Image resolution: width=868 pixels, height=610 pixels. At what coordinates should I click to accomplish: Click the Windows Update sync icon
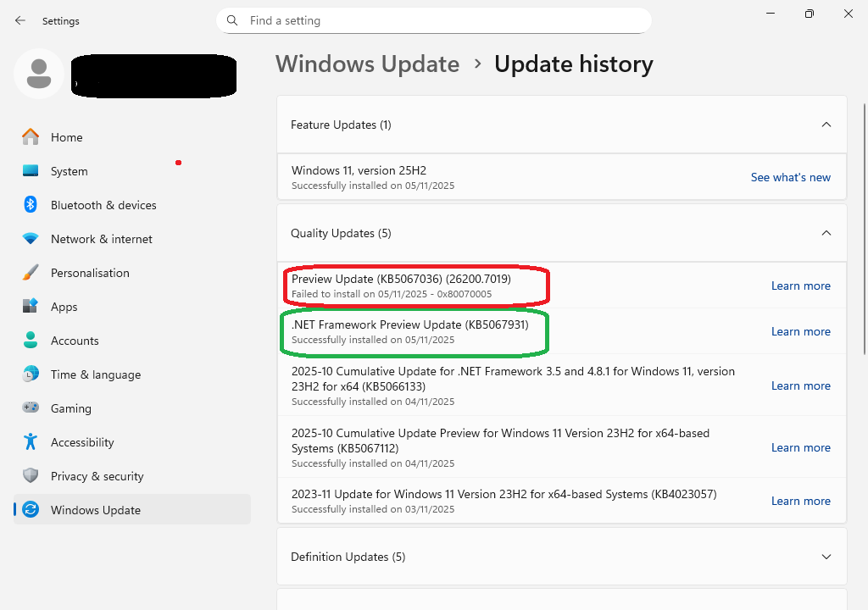31,509
